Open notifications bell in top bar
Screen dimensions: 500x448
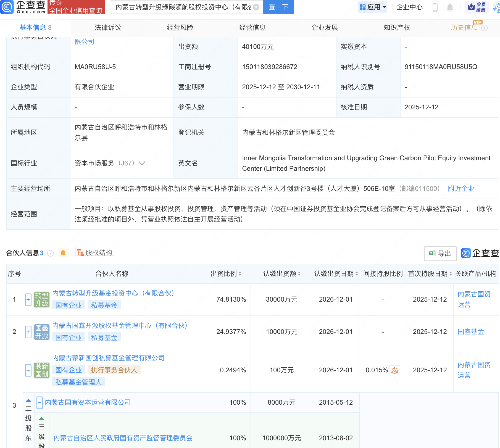pos(450,7)
